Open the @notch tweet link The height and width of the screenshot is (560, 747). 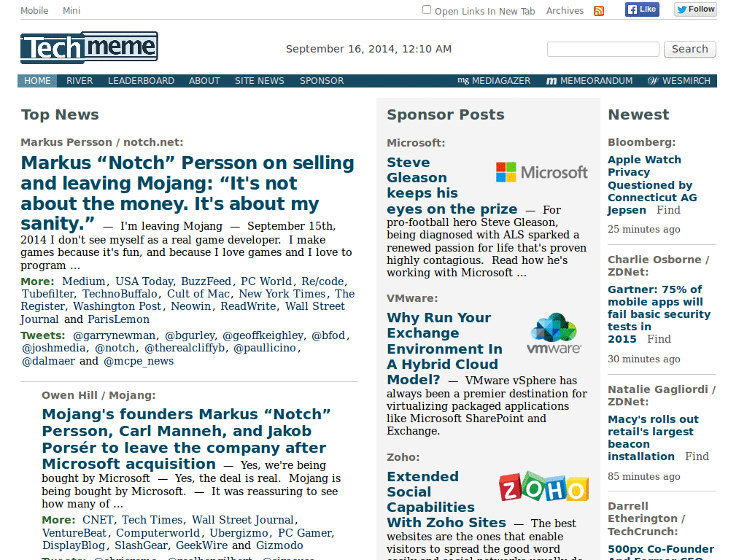[x=115, y=348]
